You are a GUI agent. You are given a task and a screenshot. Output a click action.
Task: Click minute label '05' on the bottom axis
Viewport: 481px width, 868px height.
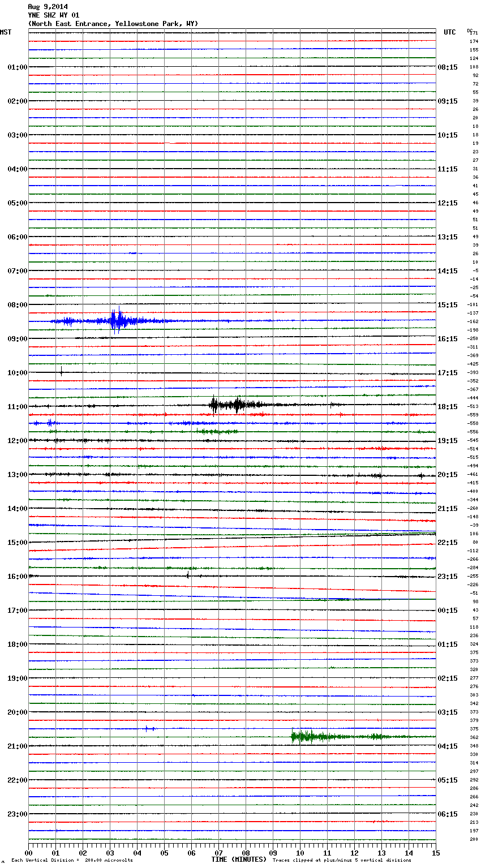pos(164,853)
